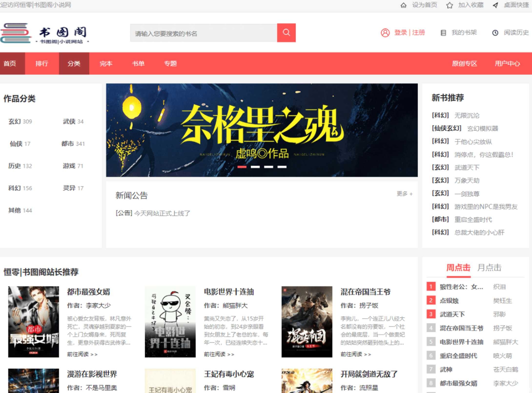Open 阅读历史 link
532x393 pixels.
pos(516,33)
